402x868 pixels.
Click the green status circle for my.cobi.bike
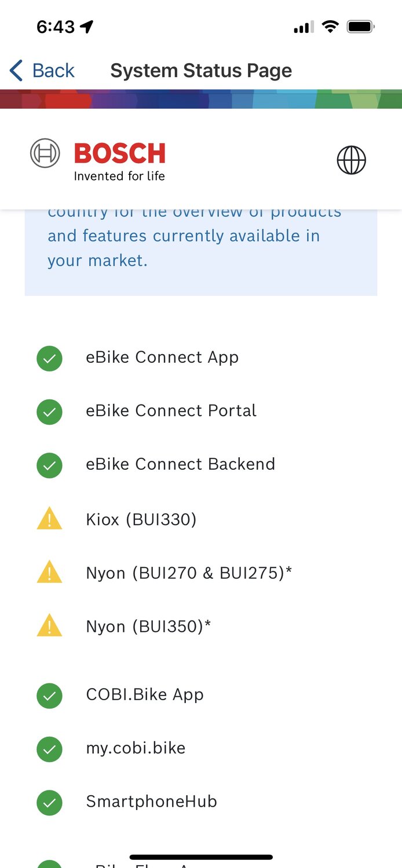tap(49, 749)
